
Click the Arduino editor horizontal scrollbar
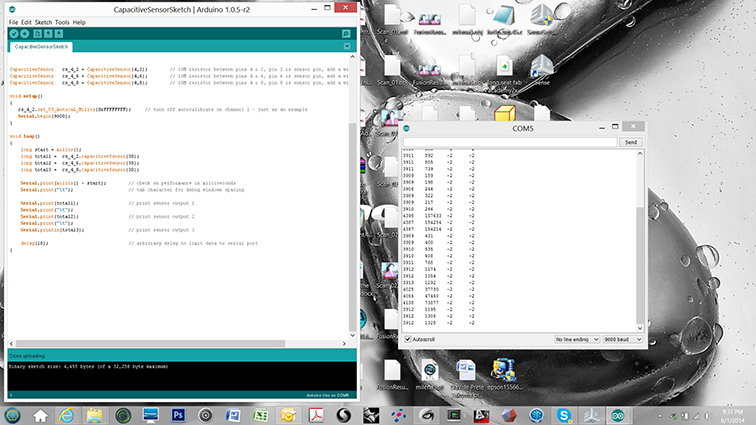150,343
